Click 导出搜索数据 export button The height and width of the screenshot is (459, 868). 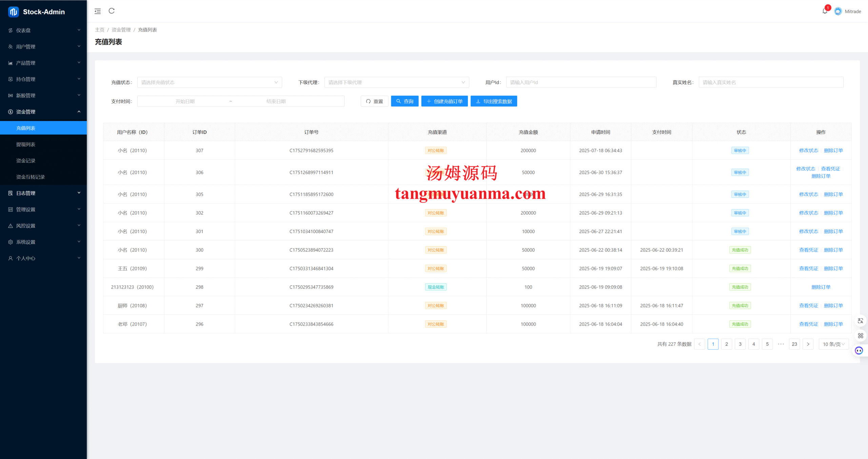(494, 101)
